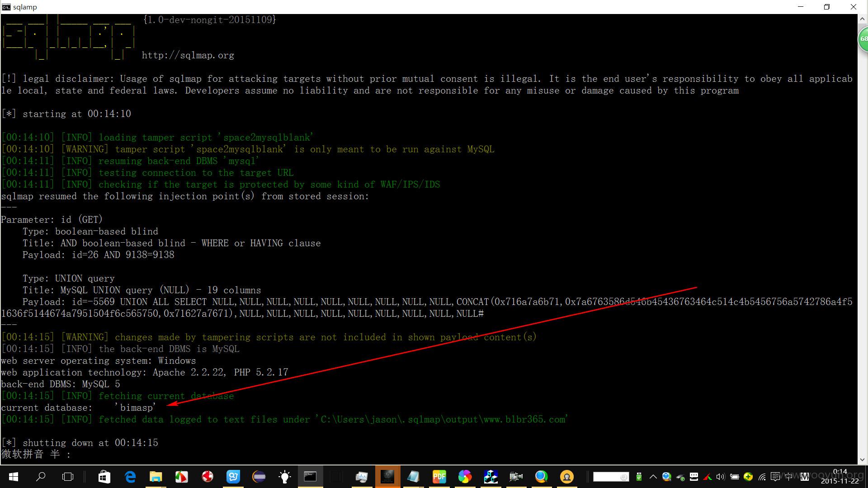Click the 'Type: boolean-based blind' line
The width and height of the screenshot is (868, 488).
click(90, 231)
